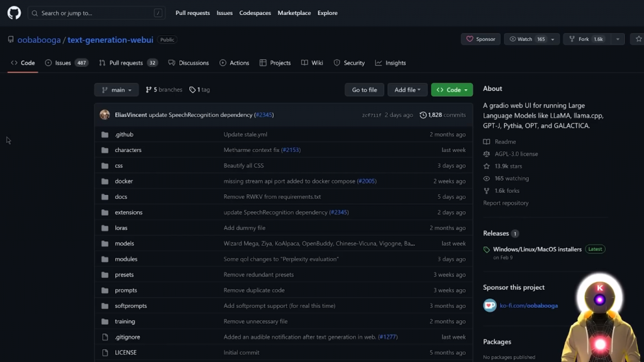Open the main branch selector dropdown

click(116, 89)
